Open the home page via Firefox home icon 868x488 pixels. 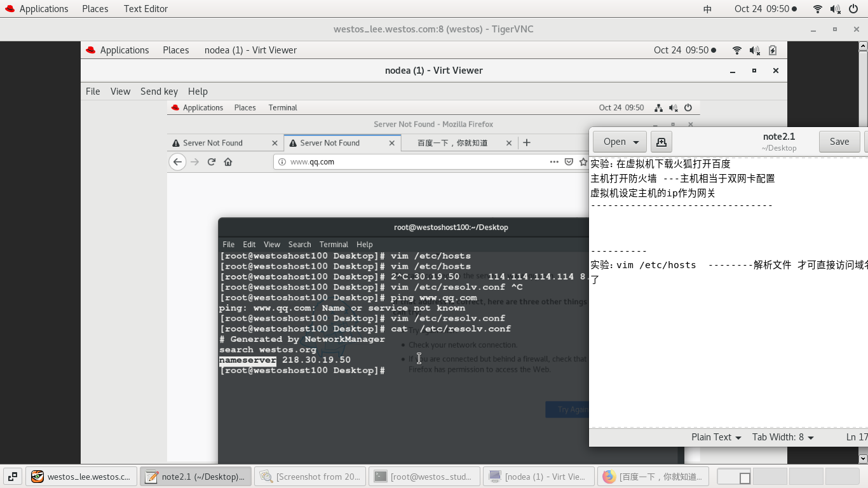228,161
